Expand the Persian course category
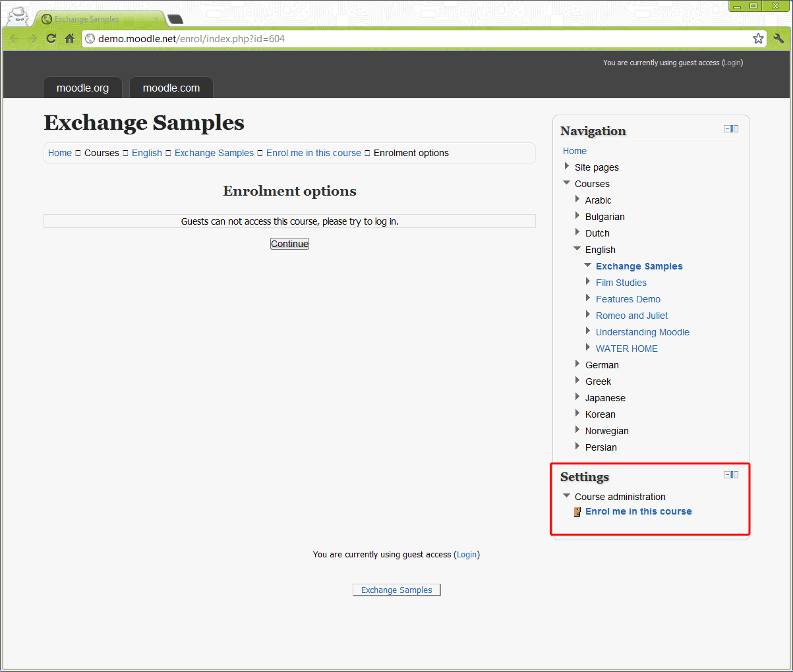This screenshot has width=793, height=672. coord(577,446)
